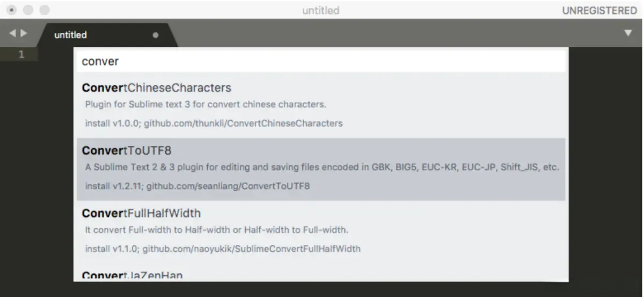Minimize the window with the middle title-bar button

pyautogui.click(x=28, y=10)
